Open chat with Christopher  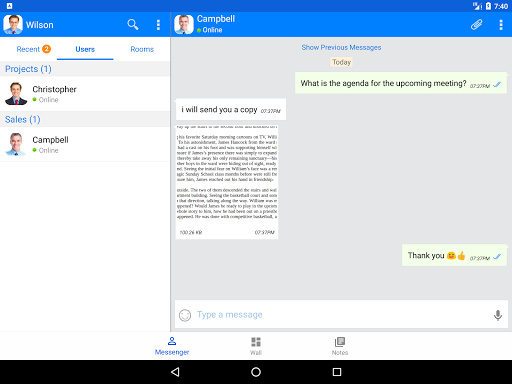[85, 94]
